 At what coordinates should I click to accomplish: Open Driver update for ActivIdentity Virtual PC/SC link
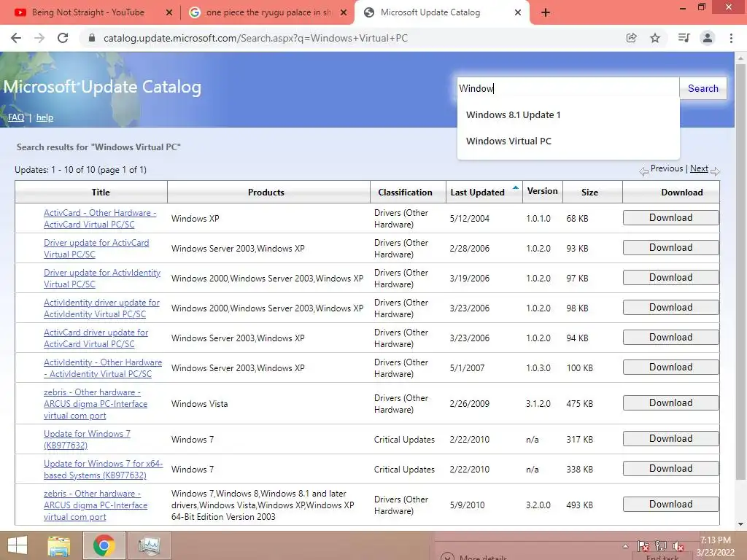click(x=102, y=279)
